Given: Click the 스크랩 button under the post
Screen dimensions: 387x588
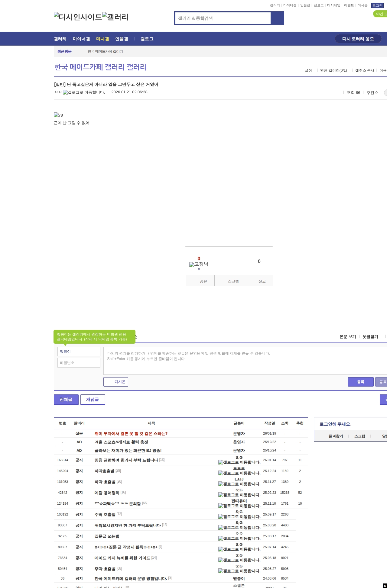Looking at the screenshot, I should [x=229, y=281].
